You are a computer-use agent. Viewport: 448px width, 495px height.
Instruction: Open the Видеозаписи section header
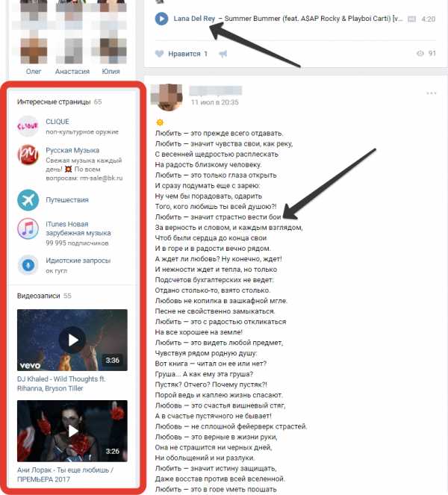tap(39, 296)
